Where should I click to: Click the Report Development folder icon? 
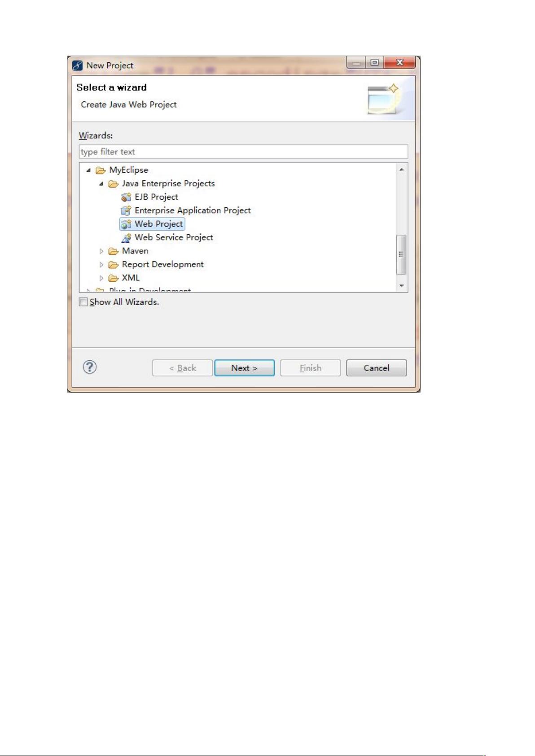(114, 264)
